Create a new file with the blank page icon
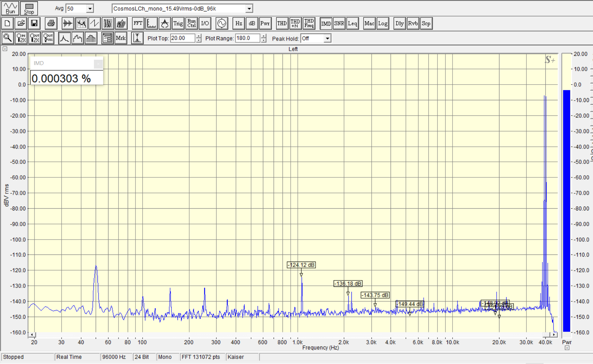This screenshot has width=593, height=364. [7, 23]
